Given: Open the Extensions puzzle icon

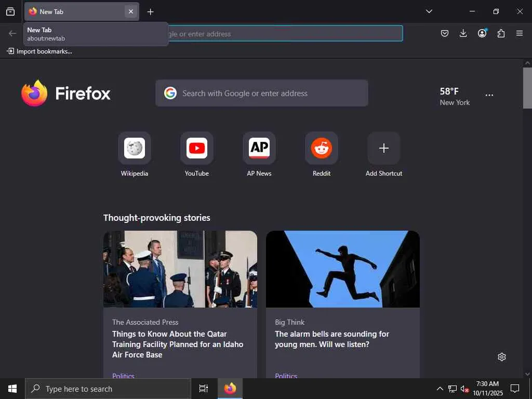Looking at the screenshot, I should tap(501, 33).
